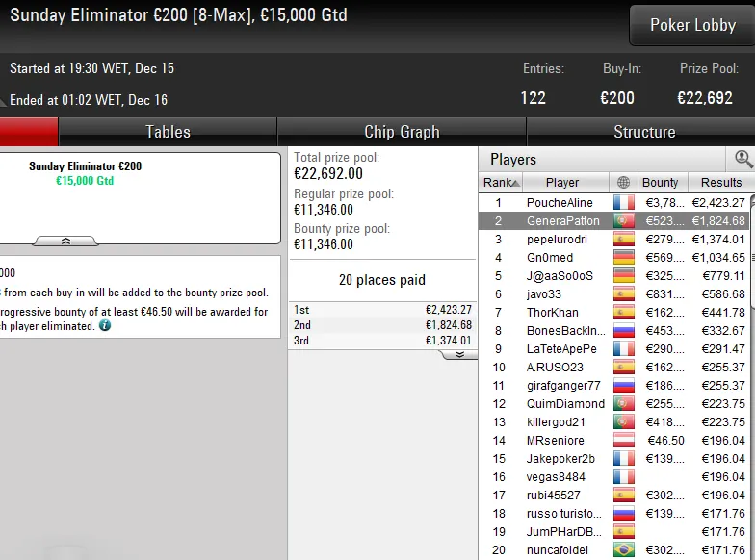The height and width of the screenshot is (560, 755).
Task: Expand the full payout places list
Action: pyautogui.click(x=459, y=354)
